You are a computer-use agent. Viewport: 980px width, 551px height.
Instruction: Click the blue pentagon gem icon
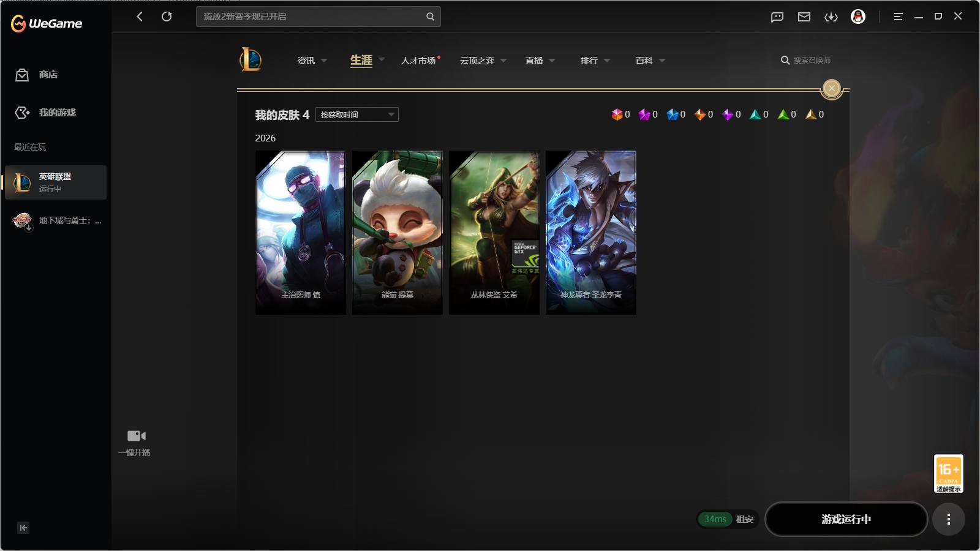[673, 114]
